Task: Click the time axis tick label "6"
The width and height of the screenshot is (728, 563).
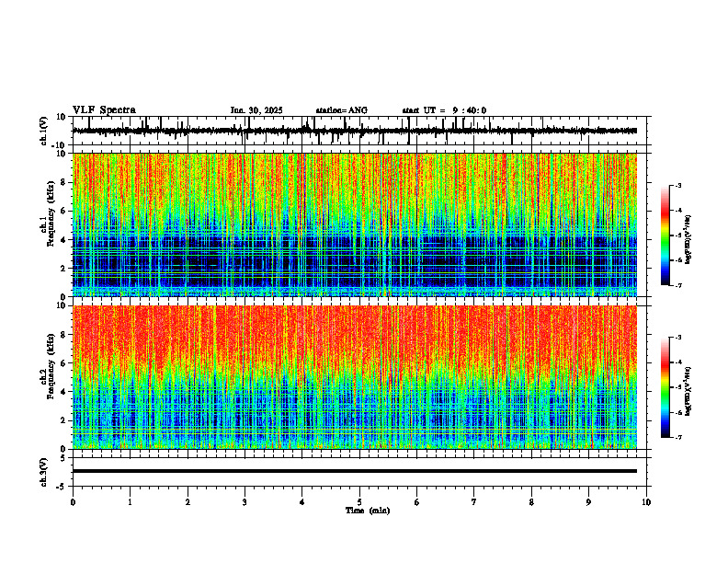Action: [417, 502]
